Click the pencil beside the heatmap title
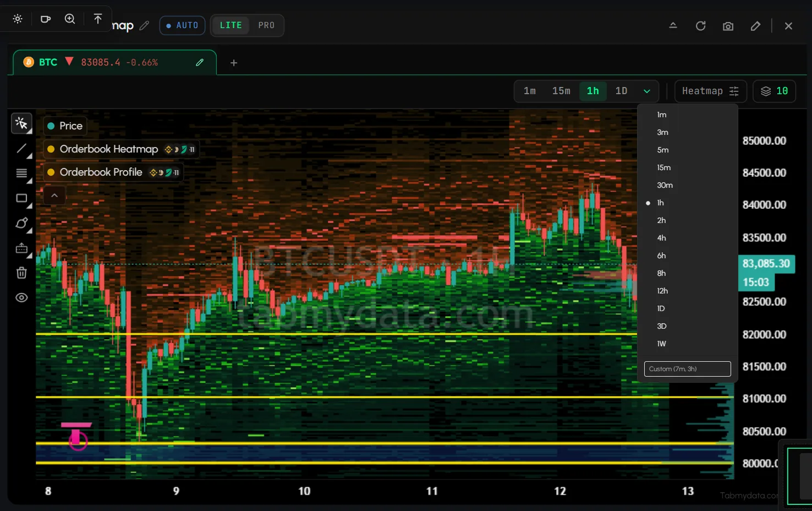Image resolution: width=812 pixels, height=511 pixels. point(144,25)
